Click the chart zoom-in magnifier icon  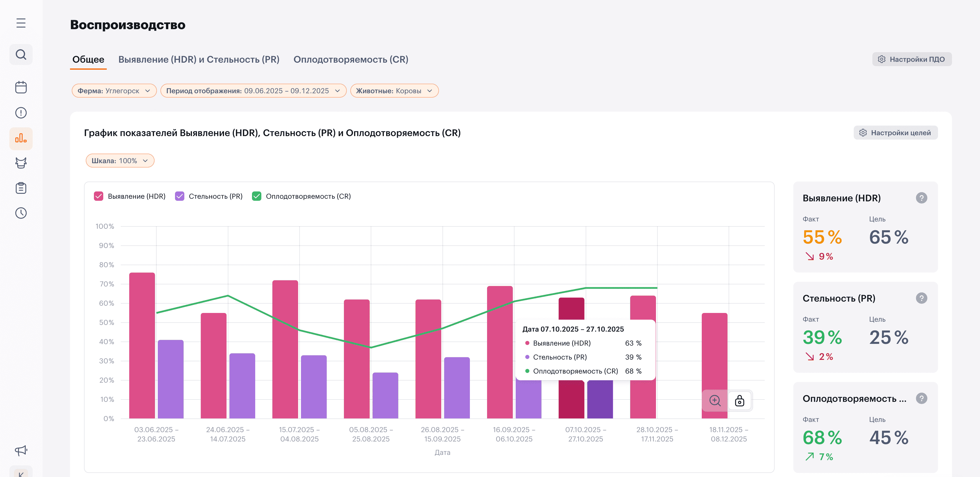click(x=715, y=401)
